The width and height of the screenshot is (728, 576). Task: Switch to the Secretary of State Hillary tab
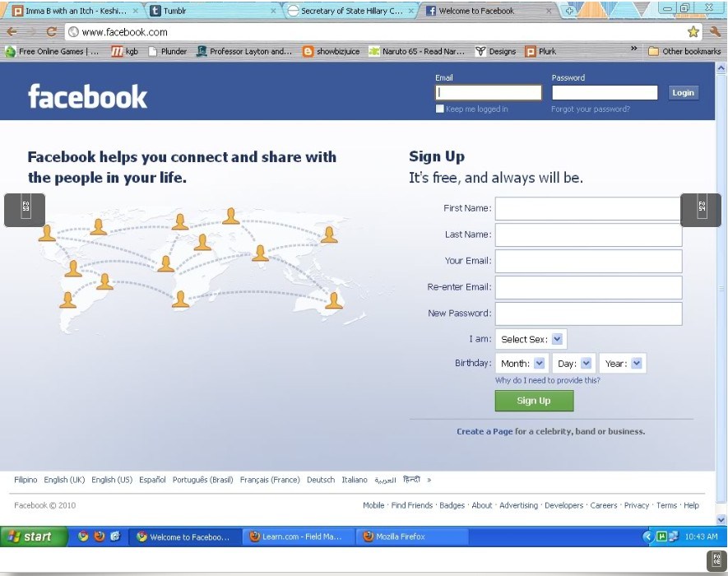(350, 11)
